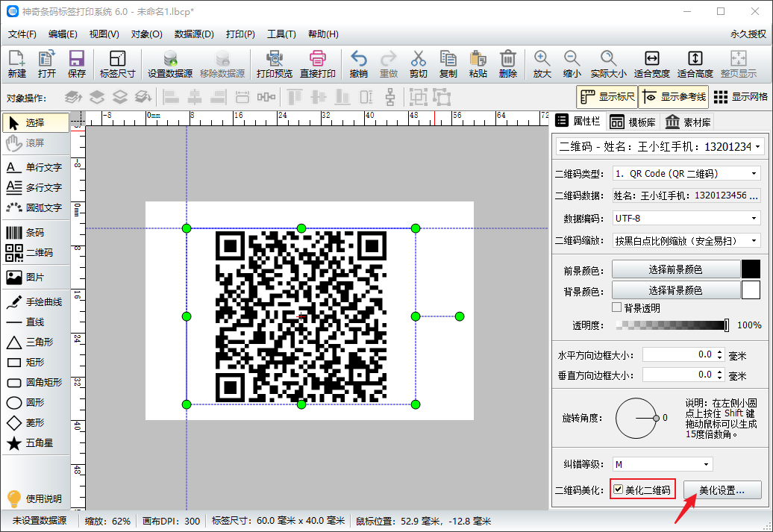The image size is (773, 532).
Task: Open the 视图(V) menu
Action: 104,34
